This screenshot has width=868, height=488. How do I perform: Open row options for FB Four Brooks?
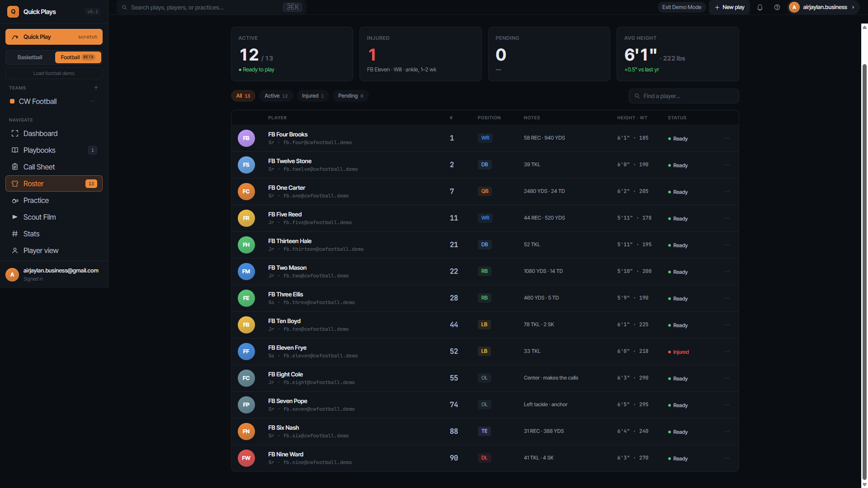(727, 138)
